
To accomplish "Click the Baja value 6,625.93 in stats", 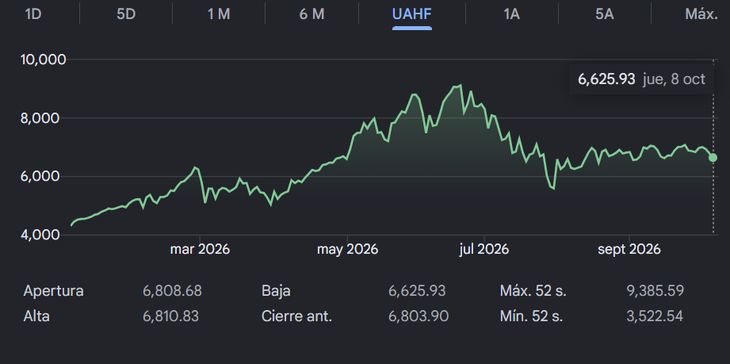I will tap(417, 291).
